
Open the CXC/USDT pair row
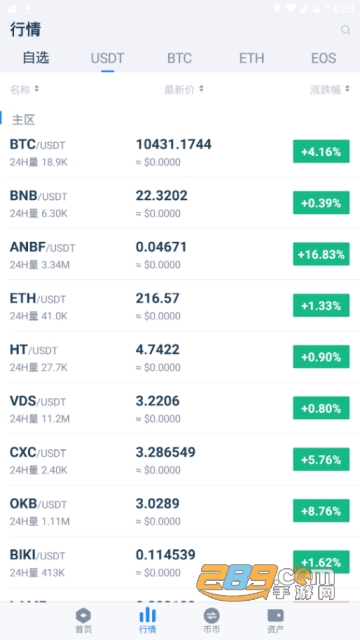180,460
